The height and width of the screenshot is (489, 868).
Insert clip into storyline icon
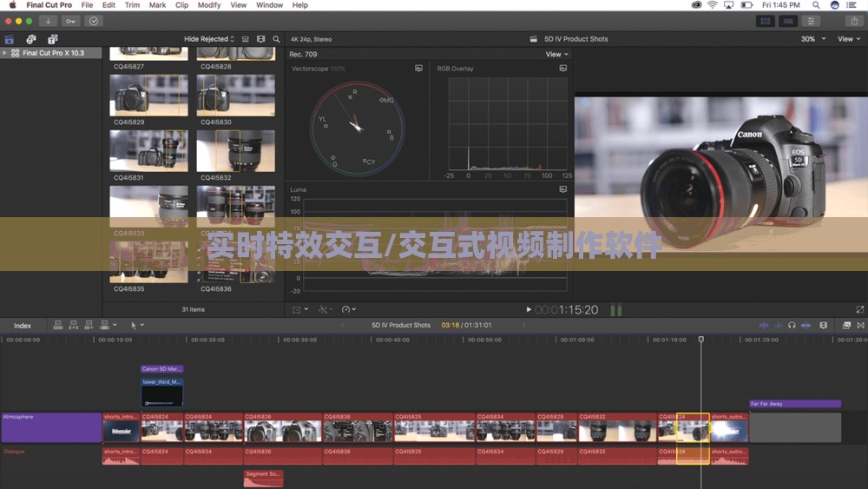click(73, 325)
